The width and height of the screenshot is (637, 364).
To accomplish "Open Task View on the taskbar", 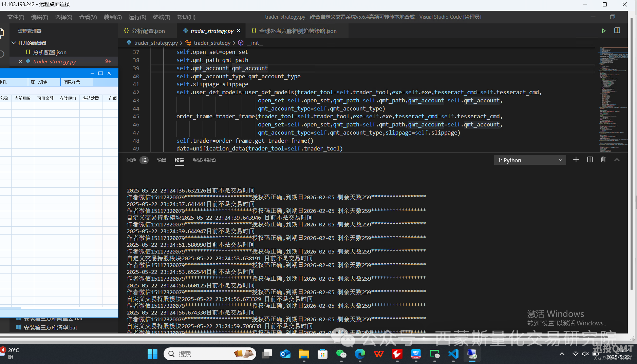I will [x=267, y=354].
